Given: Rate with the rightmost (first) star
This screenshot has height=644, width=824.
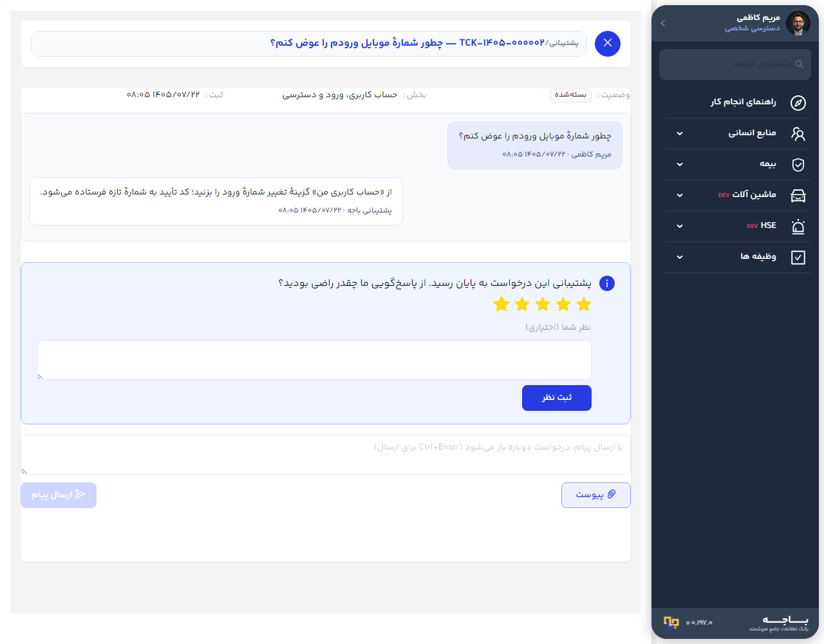Looking at the screenshot, I should click(x=584, y=304).
